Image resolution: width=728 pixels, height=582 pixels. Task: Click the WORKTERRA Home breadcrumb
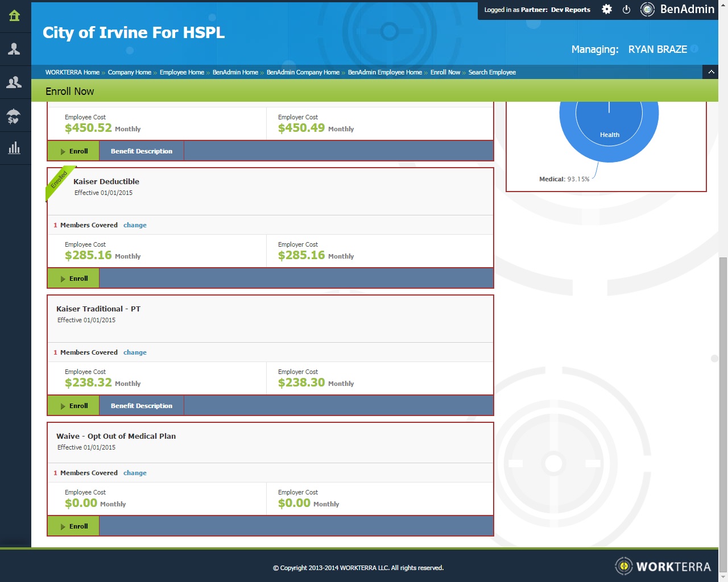click(x=72, y=72)
